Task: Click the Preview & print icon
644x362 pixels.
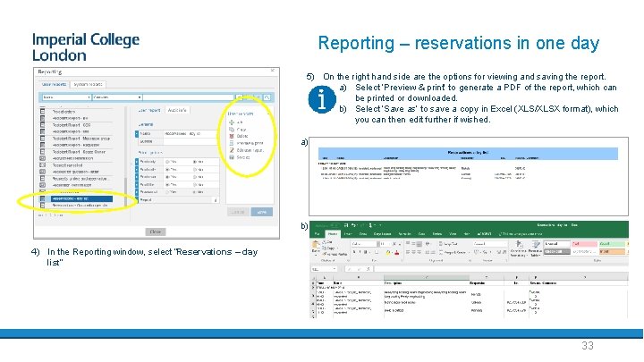Action: (232, 143)
